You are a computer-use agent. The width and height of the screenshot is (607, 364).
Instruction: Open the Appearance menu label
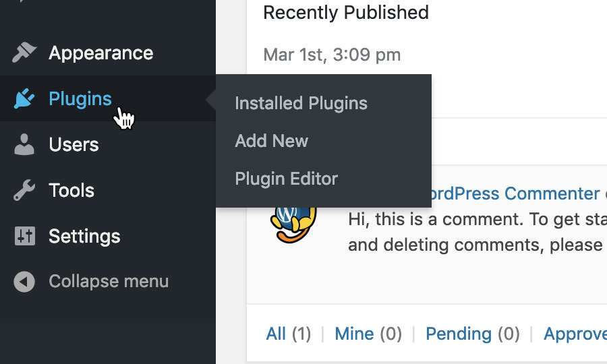(100, 53)
